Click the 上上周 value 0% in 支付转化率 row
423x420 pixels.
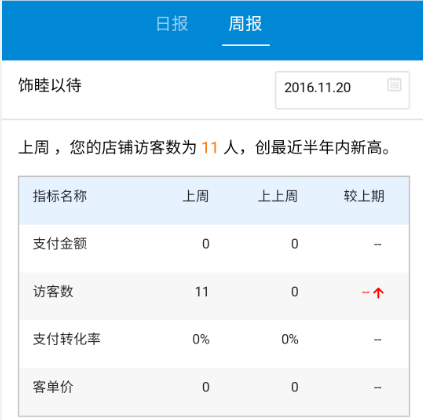click(290, 339)
